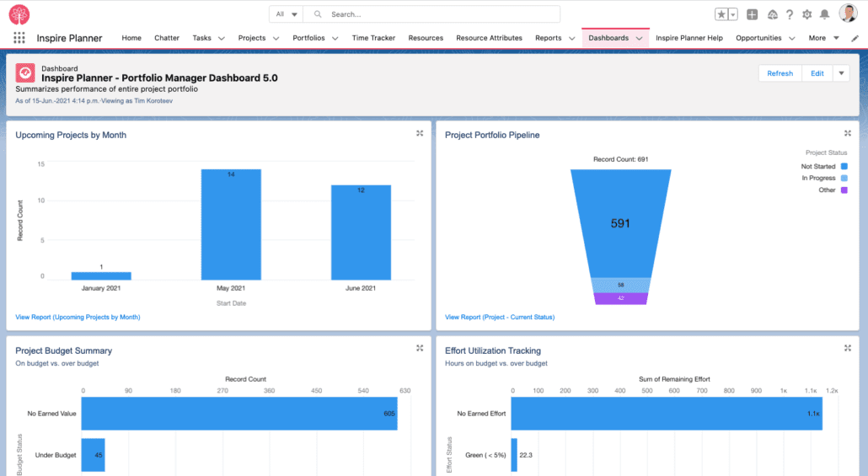Open dashboard actions dropdown beside Edit
The width and height of the screenshot is (868, 476).
(841, 73)
